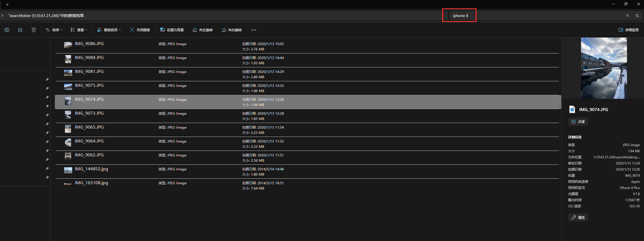Click thumbnail of IMG_9075.JPG
The height and width of the screenshot is (241, 644).
pos(68,87)
